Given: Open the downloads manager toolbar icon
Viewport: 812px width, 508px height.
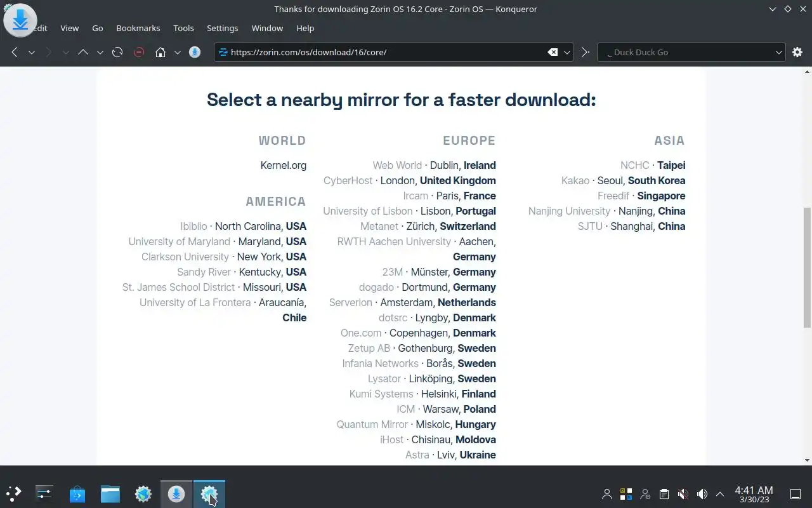Looking at the screenshot, I should pos(195,52).
